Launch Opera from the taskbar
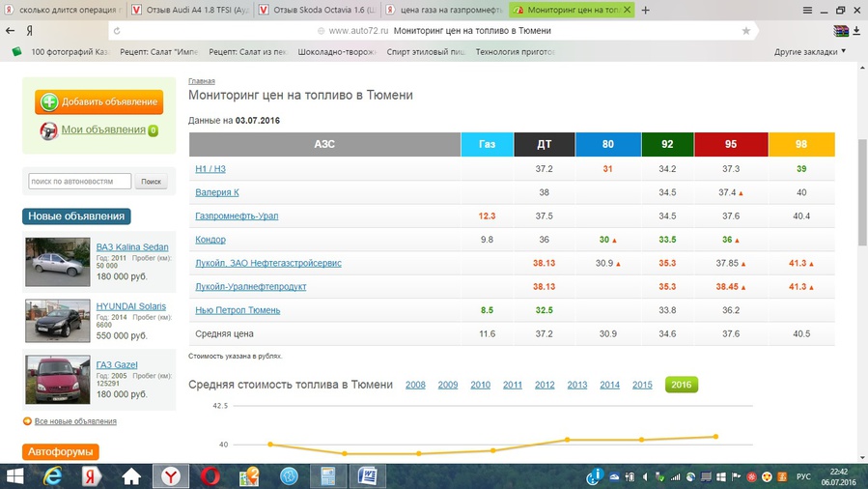 210,476
